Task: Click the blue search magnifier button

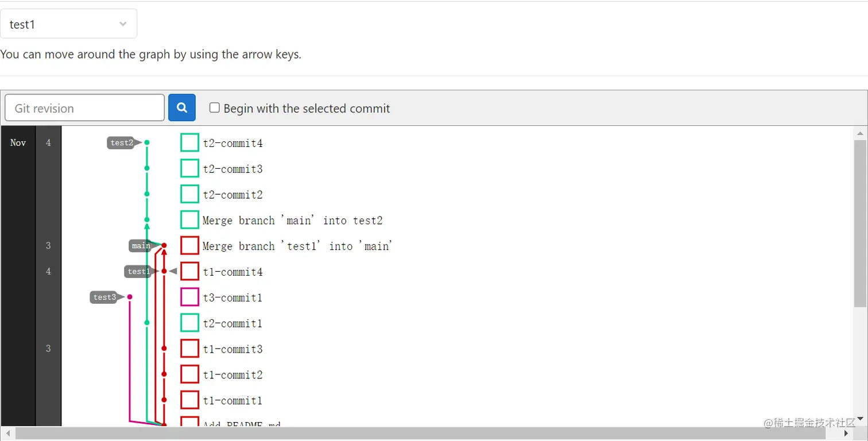Action: (x=182, y=107)
